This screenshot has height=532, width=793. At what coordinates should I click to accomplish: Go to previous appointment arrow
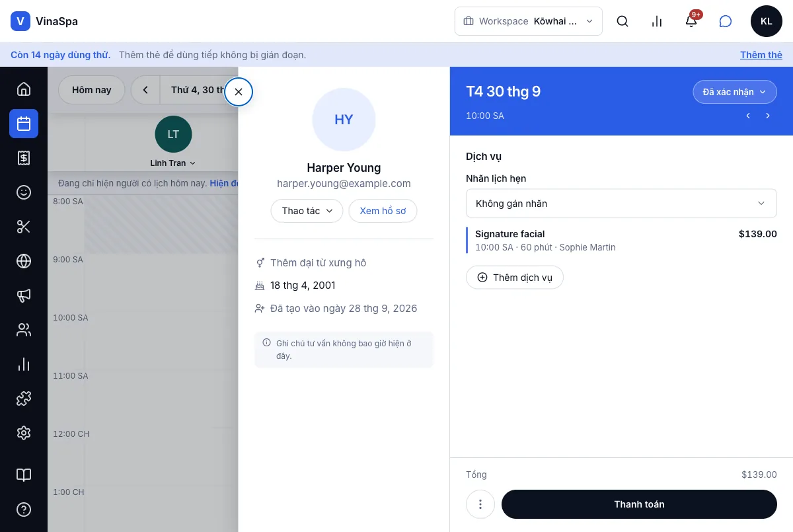[748, 116]
